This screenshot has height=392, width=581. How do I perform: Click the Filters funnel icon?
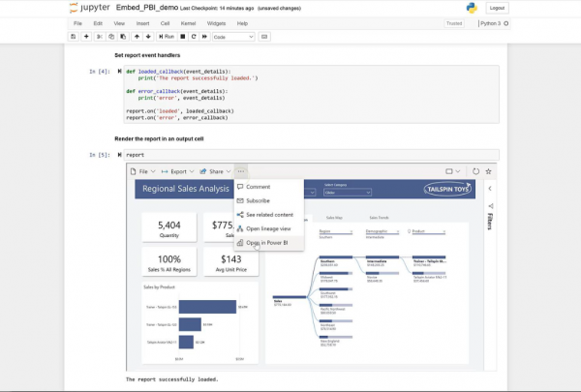point(491,206)
